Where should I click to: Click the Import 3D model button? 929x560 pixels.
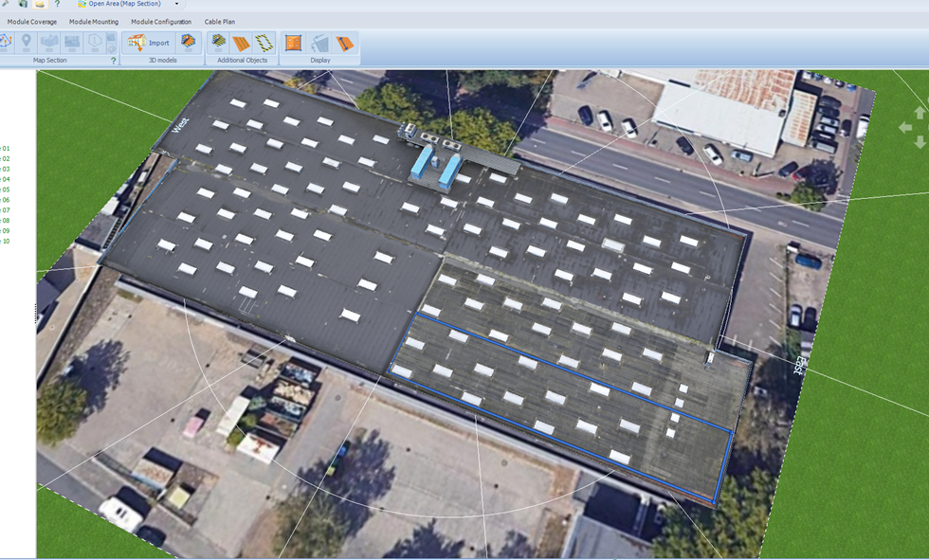(x=150, y=43)
